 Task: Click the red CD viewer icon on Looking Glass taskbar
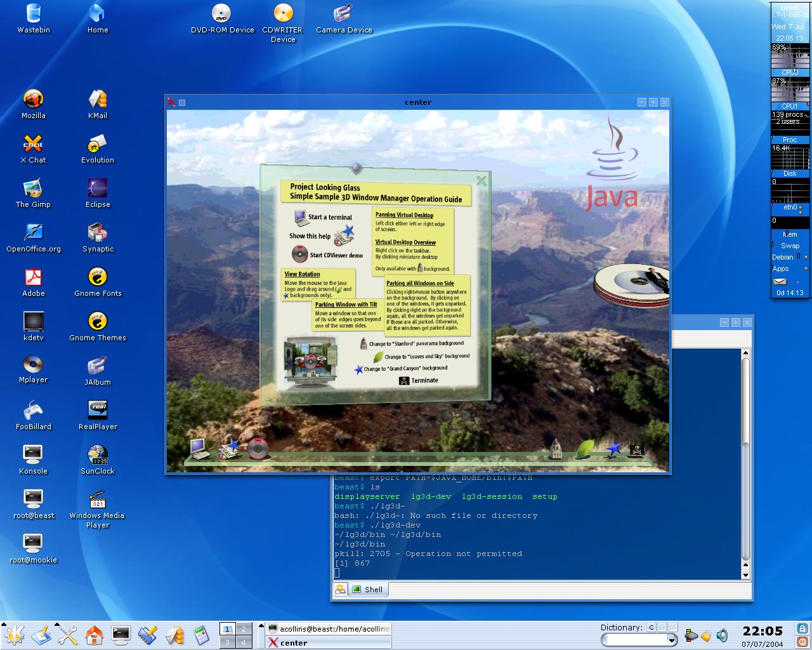pos(258,449)
